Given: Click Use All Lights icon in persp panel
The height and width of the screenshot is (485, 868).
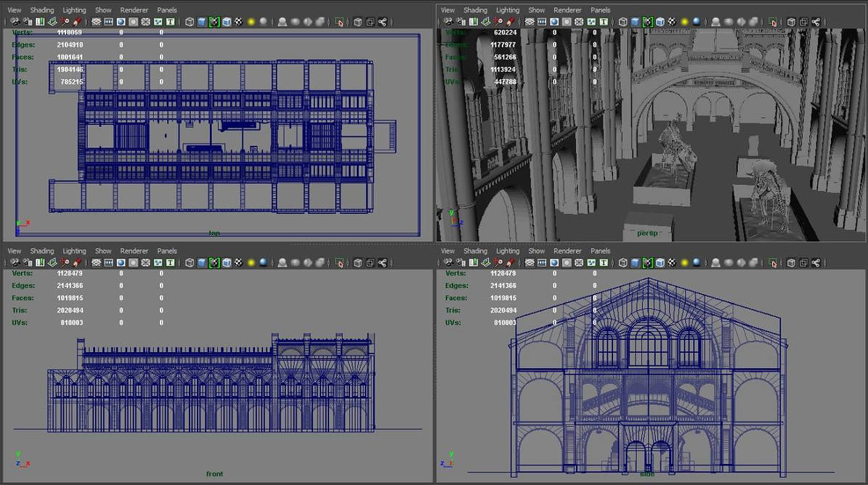Looking at the screenshot, I should click(x=685, y=22).
